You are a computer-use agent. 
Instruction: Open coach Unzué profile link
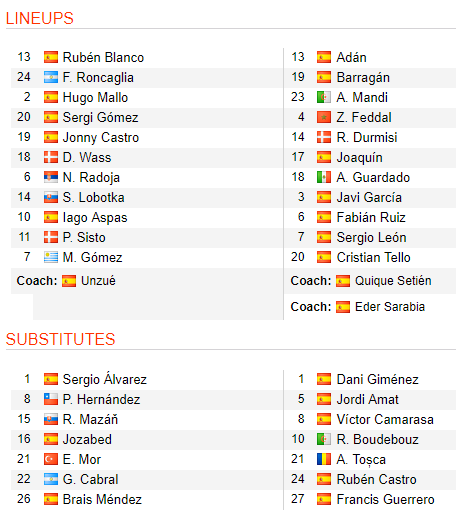98,281
